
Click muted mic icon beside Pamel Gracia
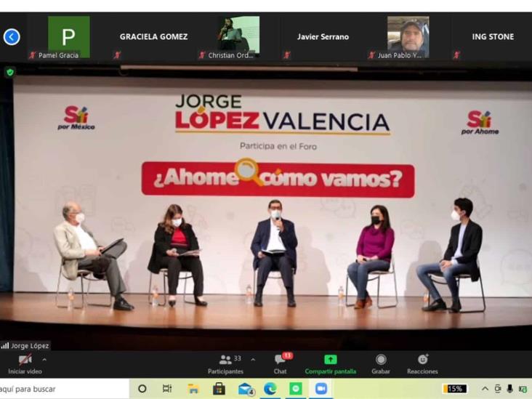33,55
